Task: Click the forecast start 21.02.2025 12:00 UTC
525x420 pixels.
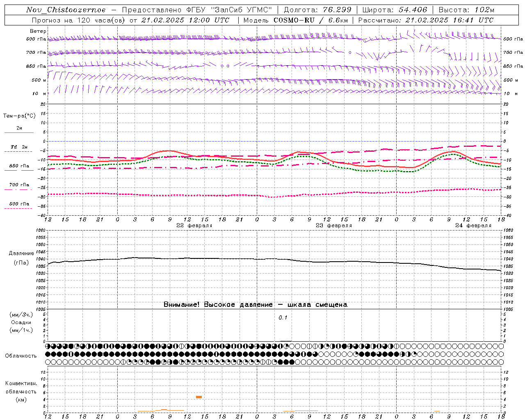Action: click(x=185, y=20)
